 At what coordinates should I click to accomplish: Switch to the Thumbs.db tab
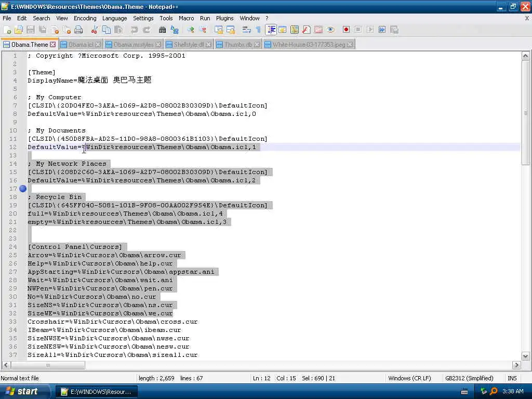pos(238,45)
